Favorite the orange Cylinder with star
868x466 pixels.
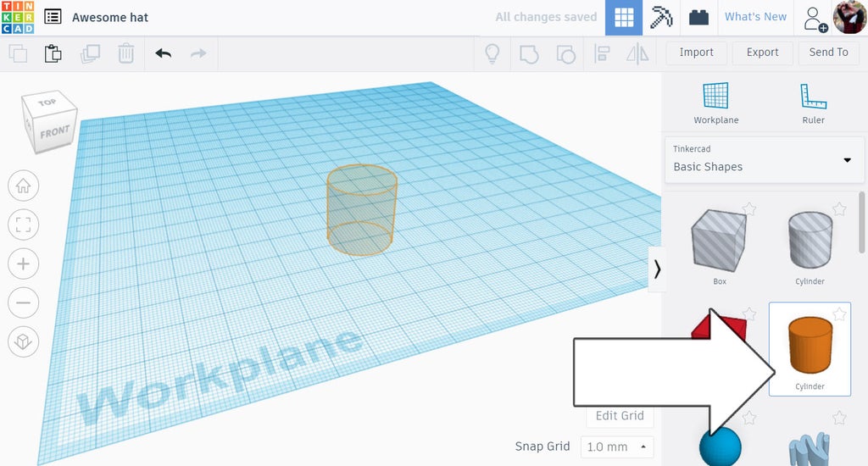click(839, 313)
